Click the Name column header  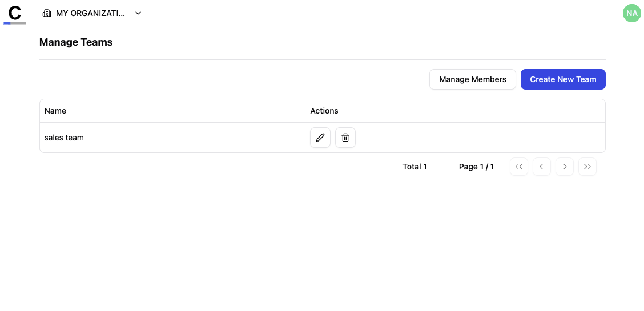click(x=55, y=111)
